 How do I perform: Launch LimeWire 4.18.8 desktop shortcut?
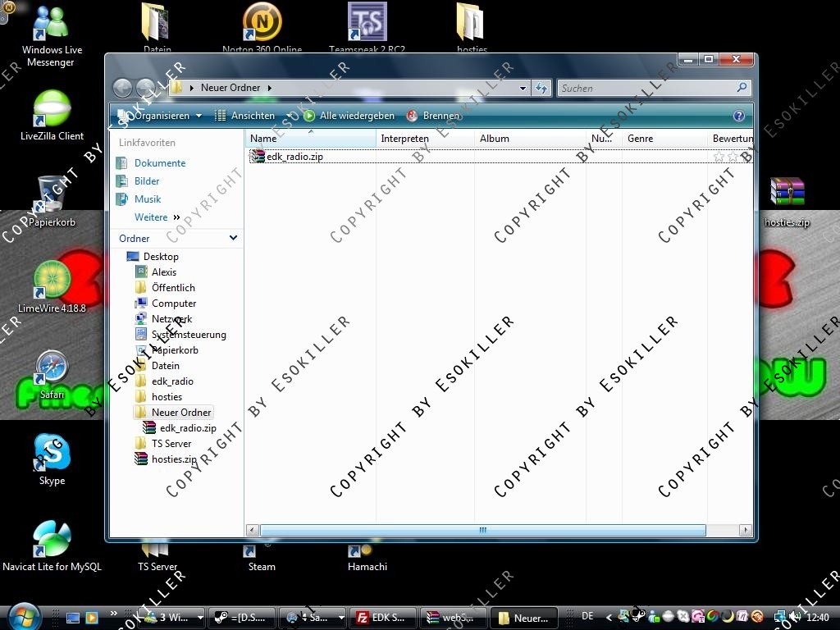point(52,287)
